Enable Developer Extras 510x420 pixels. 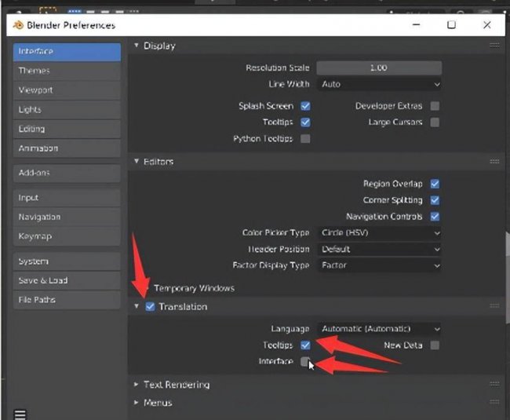pyautogui.click(x=435, y=106)
